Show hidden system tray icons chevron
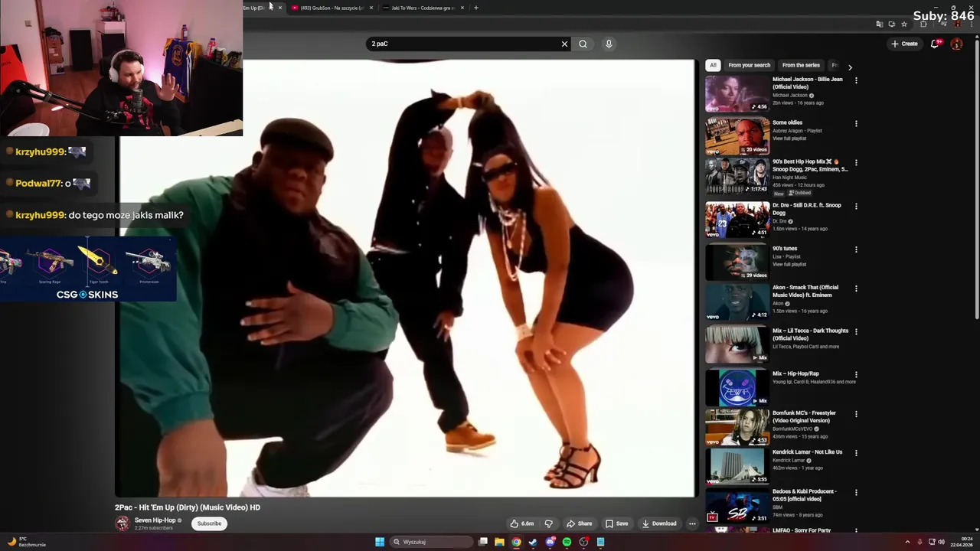Image resolution: width=980 pixels, height=551 pixels. (907, 542)
